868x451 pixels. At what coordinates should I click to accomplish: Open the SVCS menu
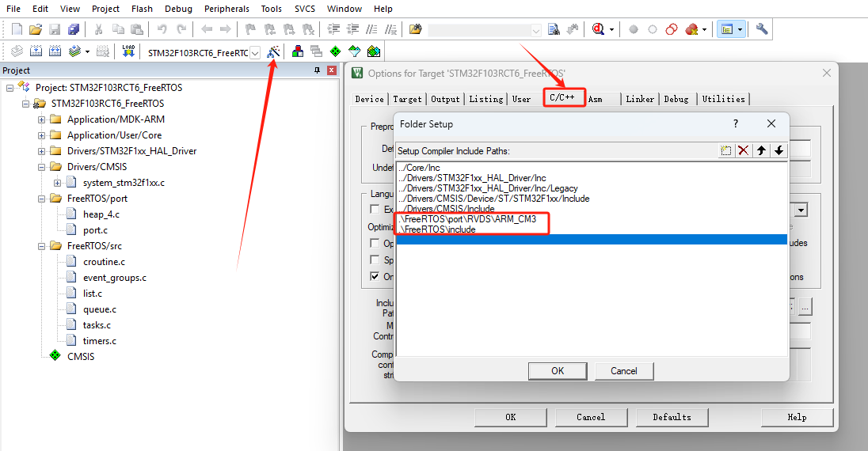click(x=304, y=9)
